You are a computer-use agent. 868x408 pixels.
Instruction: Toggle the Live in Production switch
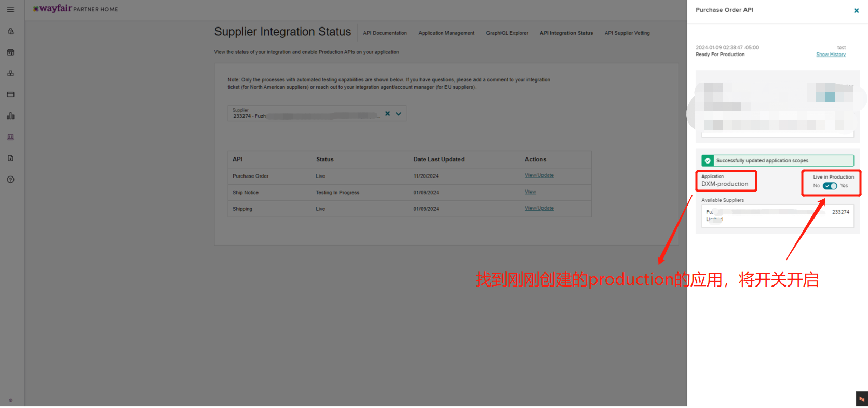(x=830, y=186)
